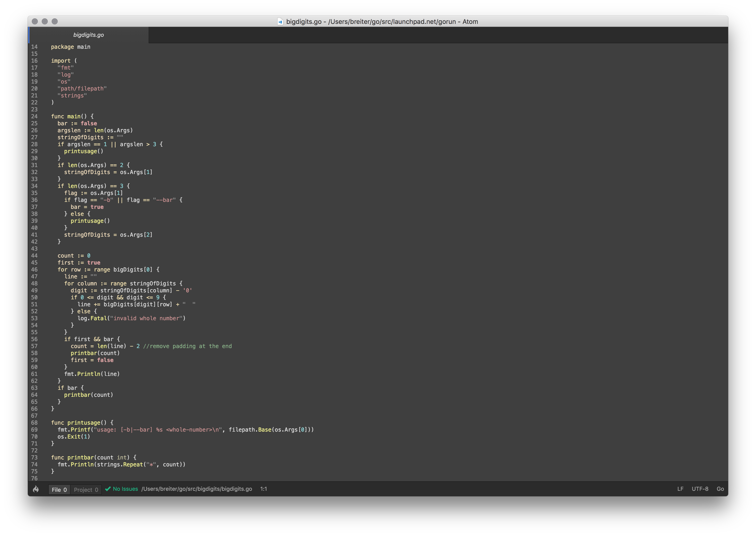Click the empty tab bar area beside bigdigits.go
Viewport: 756px width, 536px height.
point(429,35)
